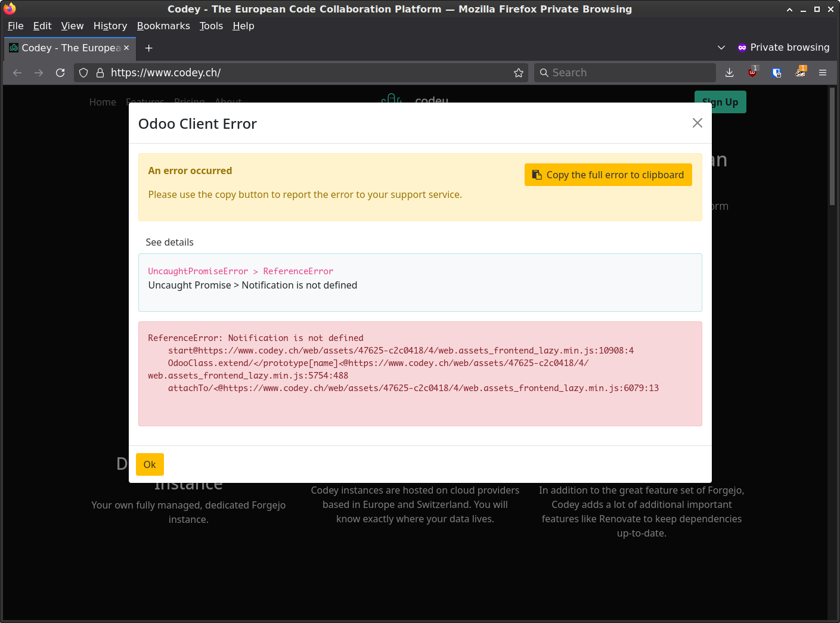Open tracking protection shield icon in address bar
This screenshot has height=623, width=840.
tap(83, 73)
